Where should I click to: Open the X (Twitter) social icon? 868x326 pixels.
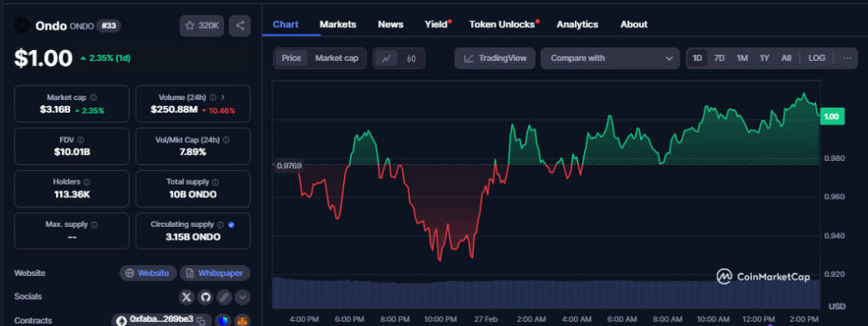tap(187, 297)
